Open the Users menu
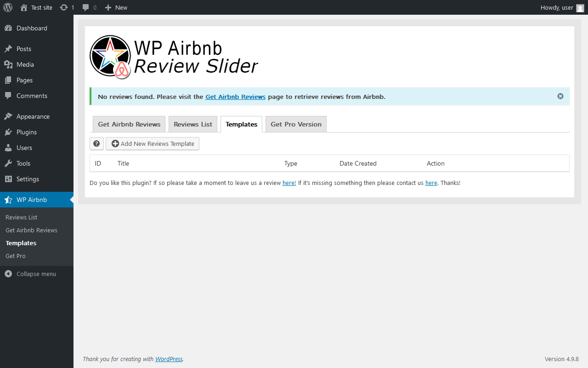This screenshot has height=368, width=588. [37, 148]
